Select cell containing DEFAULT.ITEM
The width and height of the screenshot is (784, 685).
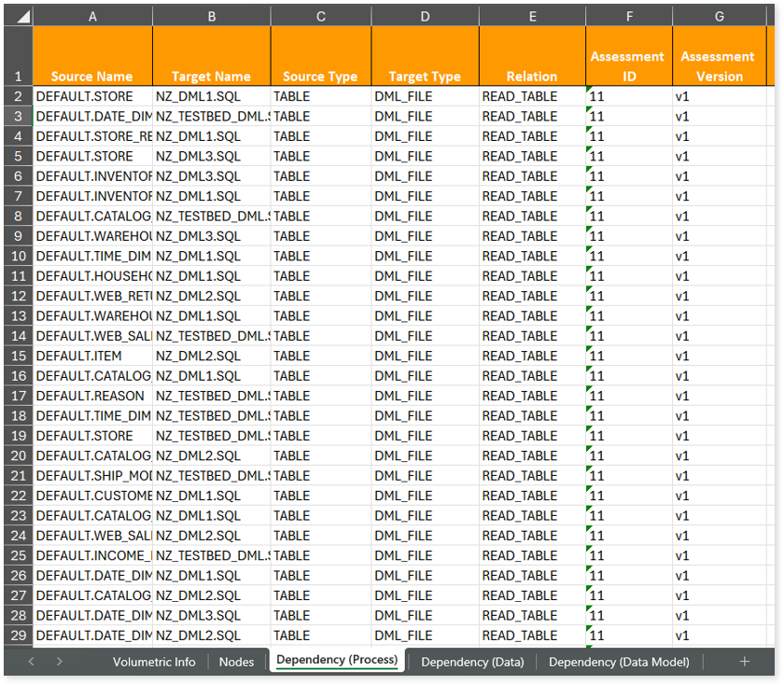click(92, 356)
